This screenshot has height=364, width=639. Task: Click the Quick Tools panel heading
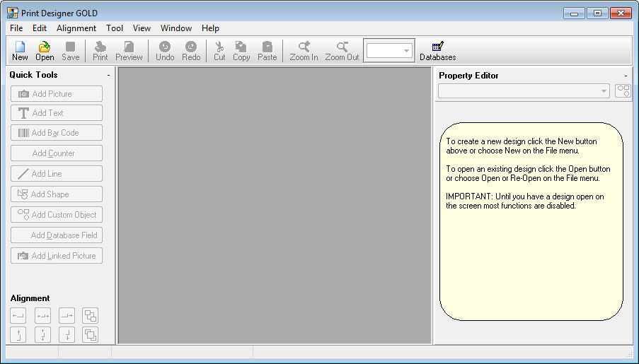[33, 75]
